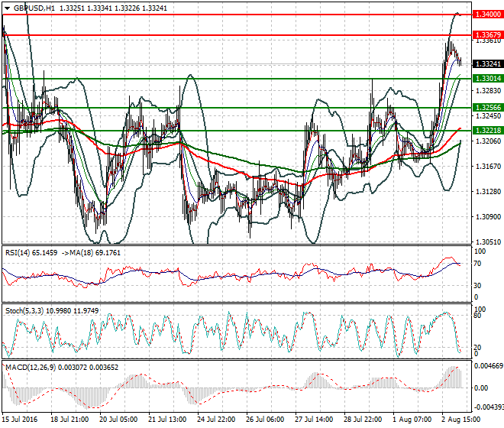Click the ->MA(18) 69.1761 value in RSI panel
The height and width of the screenshot is (428, 504).
[x=91, y=253]
